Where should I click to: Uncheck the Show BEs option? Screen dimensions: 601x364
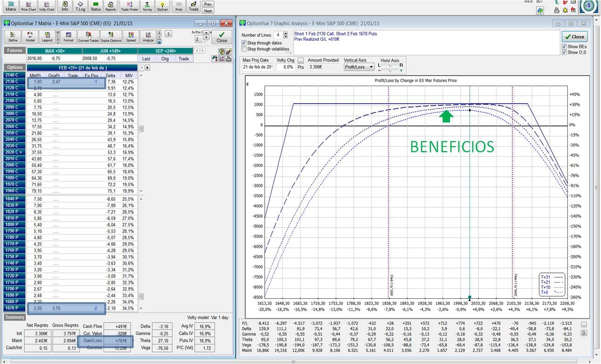[x=564, y=47]
